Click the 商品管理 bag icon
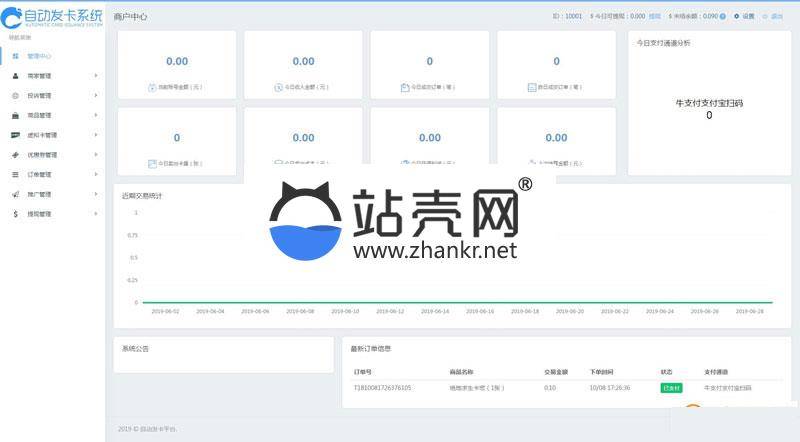Image resolution: width=800 pixels, height=442 pixels. pos(15,115)
